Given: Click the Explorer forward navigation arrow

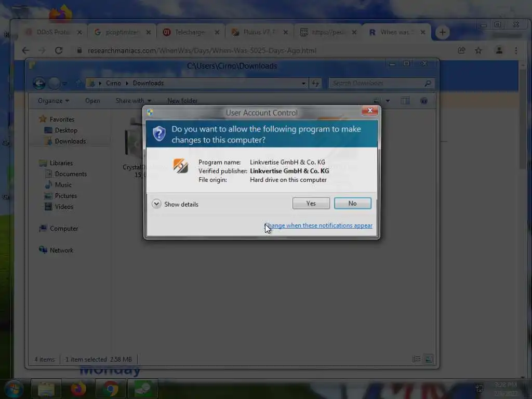Looking at the screenshot, I should click(54, 83).
